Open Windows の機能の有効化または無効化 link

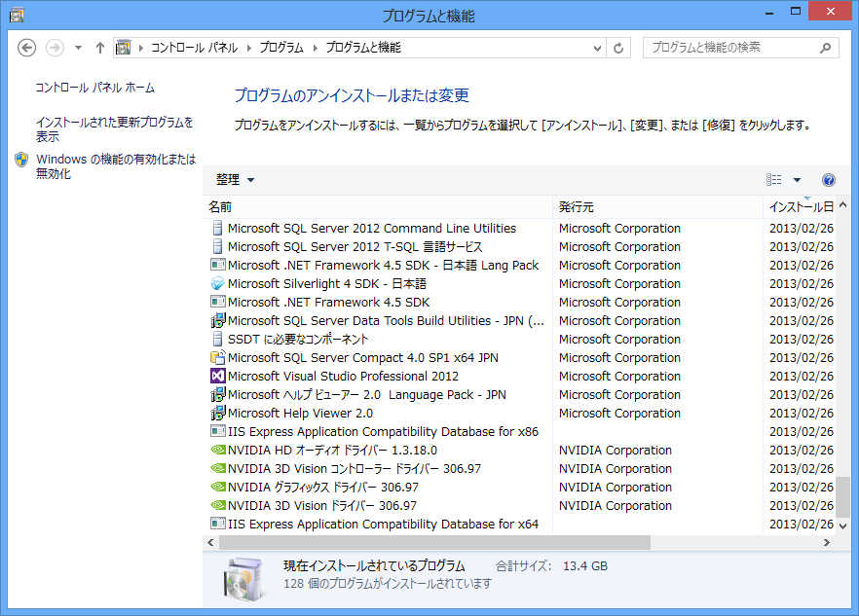pos(115,165)
